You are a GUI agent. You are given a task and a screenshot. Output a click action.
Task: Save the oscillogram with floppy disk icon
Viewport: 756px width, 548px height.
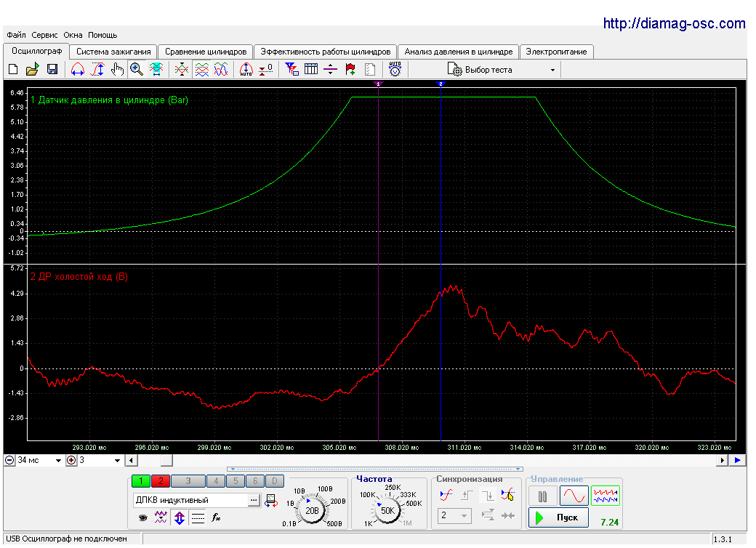coord(52,70)
